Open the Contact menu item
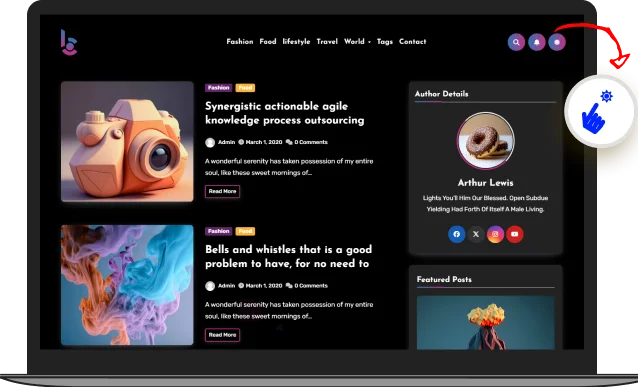 tap(413, 42)
